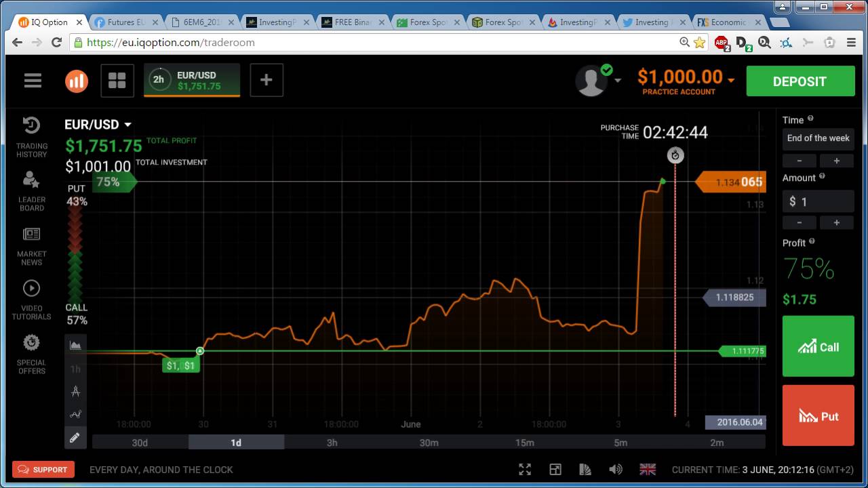868x488 pixels.
Task: Open the multi-chart grid layout icon
Action: pyautogui.click(x=117, y=81)
